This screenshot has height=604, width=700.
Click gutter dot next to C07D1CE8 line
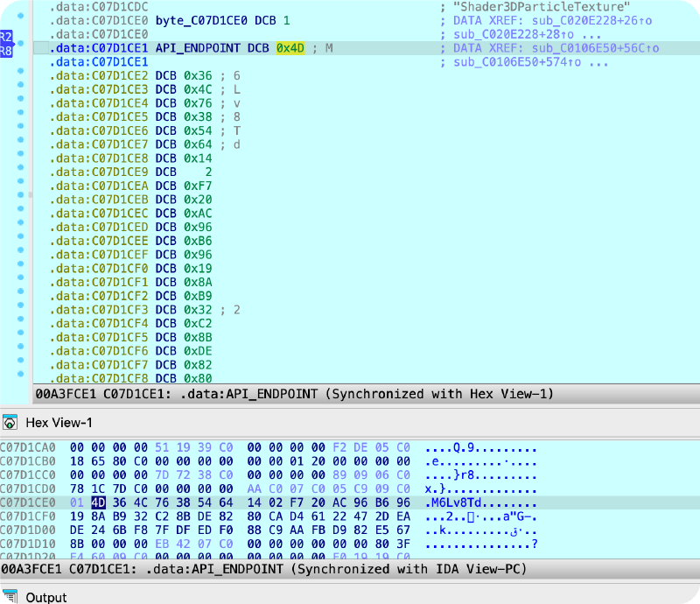click(21, 158)
